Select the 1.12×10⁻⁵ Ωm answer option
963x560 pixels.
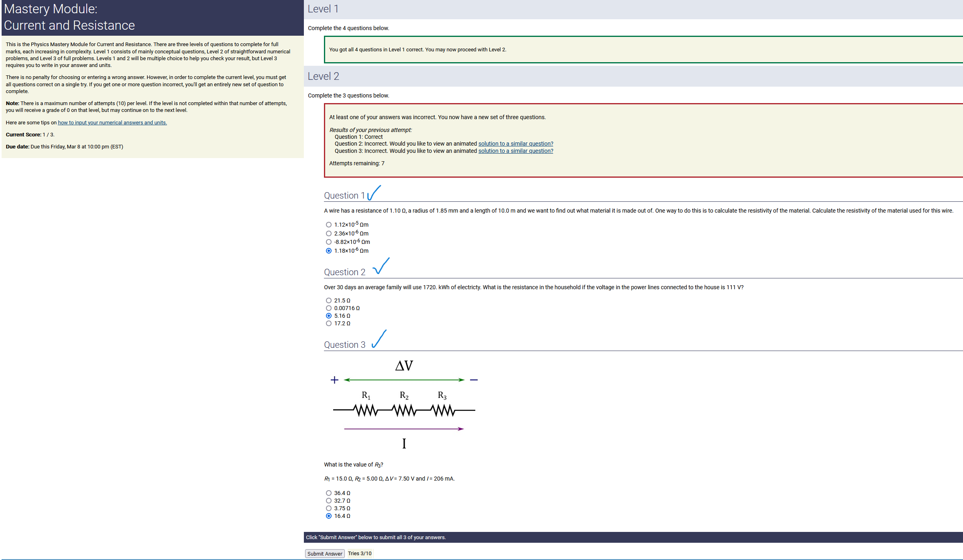pyautogui.click(x=329, y=225)
